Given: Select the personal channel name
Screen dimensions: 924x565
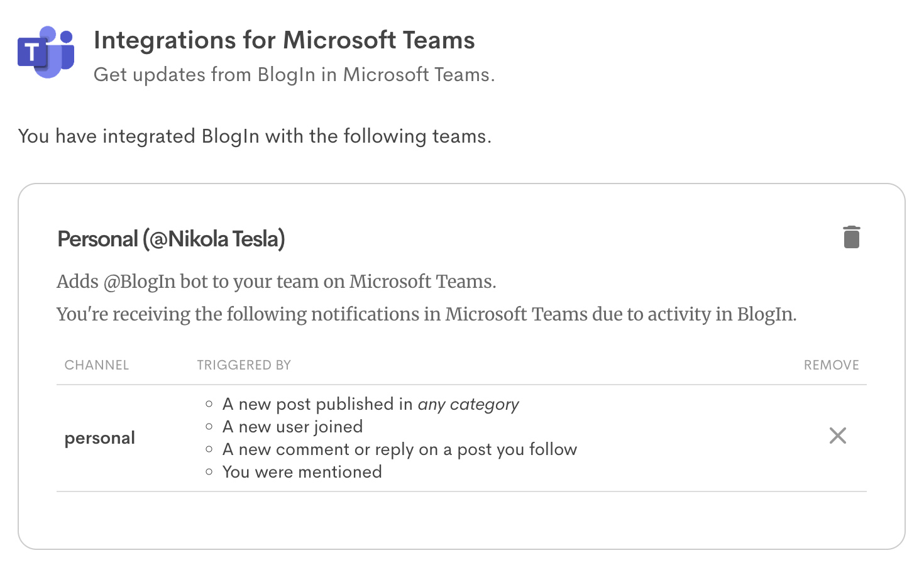Looking at the screenshot, I should tap(100, 438).
